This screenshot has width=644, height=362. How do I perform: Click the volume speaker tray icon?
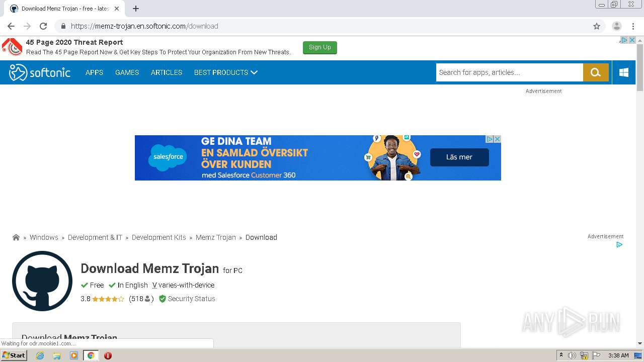point(572,355)
